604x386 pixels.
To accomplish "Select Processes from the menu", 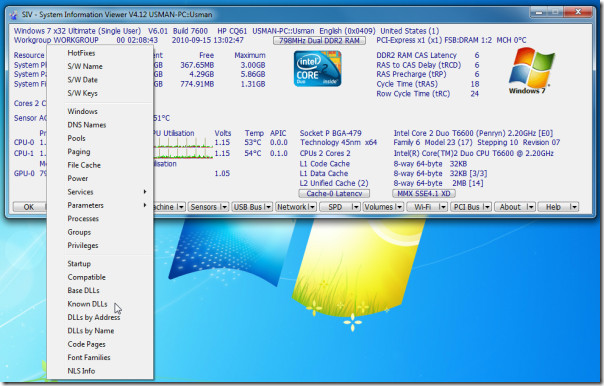I will [100, 218].
